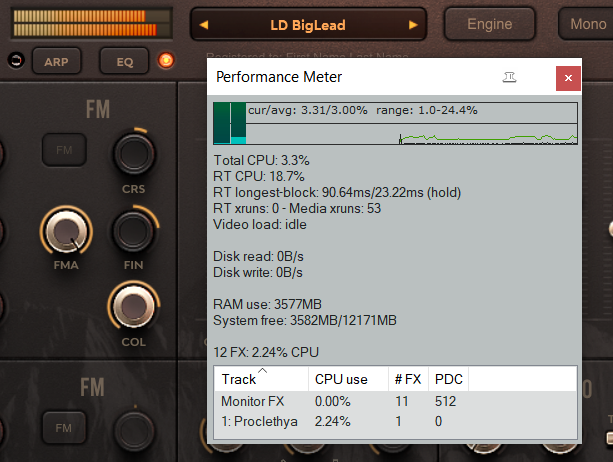Select next preset with right arrow
Screen dimensions: 613x462
coord(413,25)
